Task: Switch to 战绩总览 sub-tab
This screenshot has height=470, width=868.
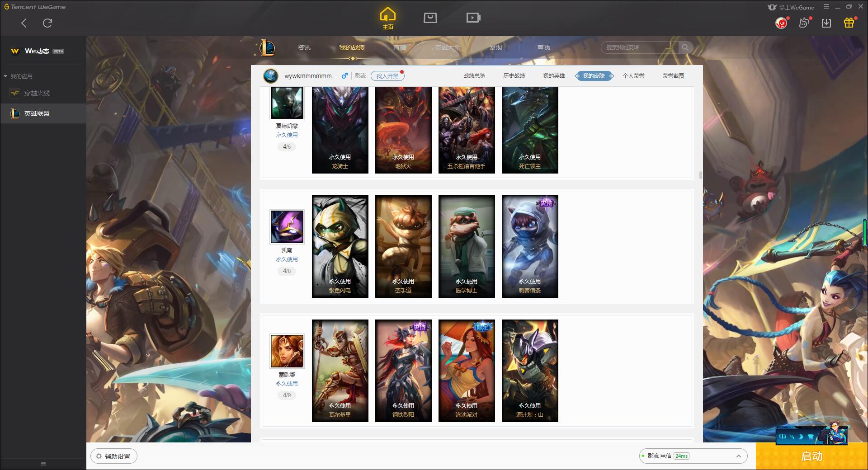Action: click(474, 76)
